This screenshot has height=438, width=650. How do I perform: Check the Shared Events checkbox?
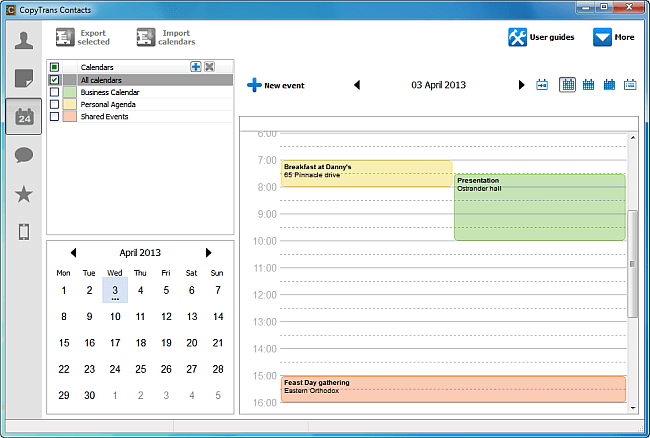(x=54, y=116)
